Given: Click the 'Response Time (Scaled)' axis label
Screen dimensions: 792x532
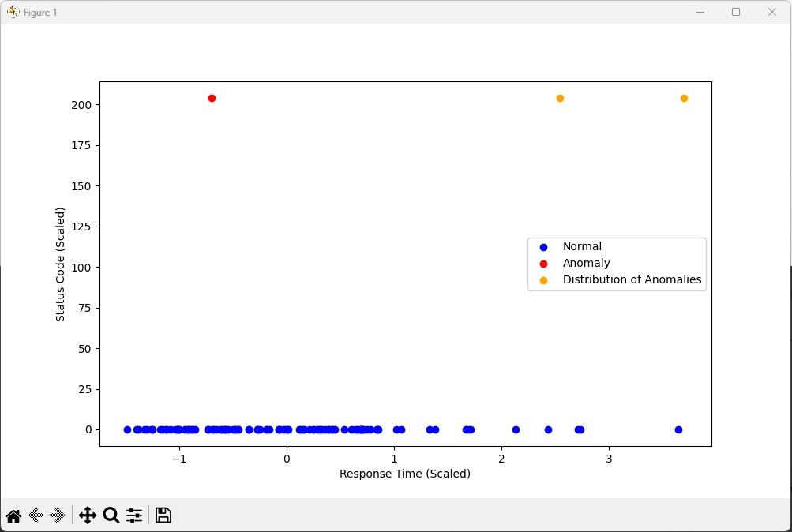Looking at the screenshot, I should [405, 474].
